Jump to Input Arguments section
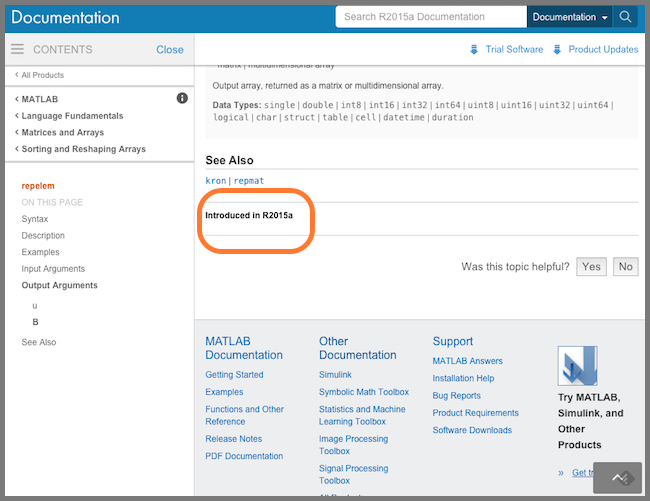Screen dimensions: 650x501 coord(53,269)
